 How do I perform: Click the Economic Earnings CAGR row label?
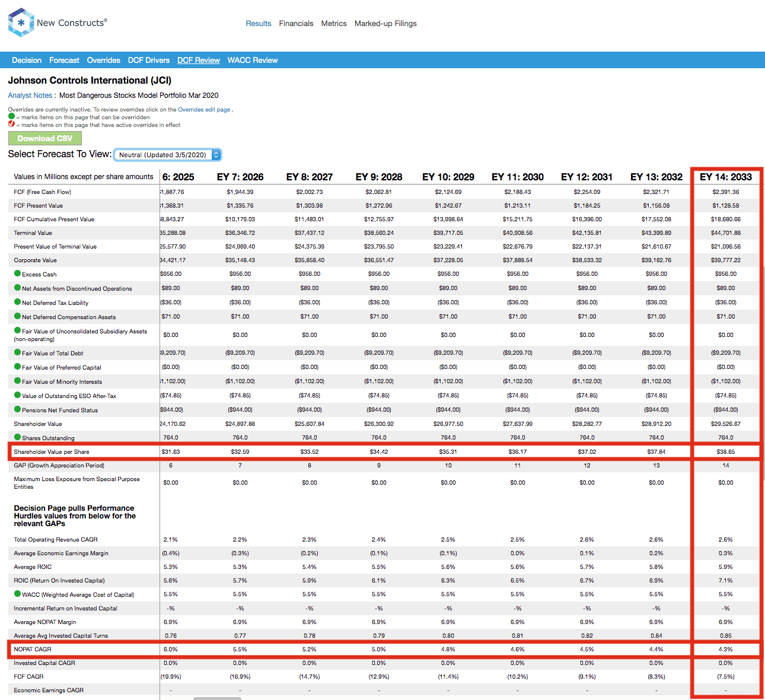pyautogui.click(x=49, y=690)
